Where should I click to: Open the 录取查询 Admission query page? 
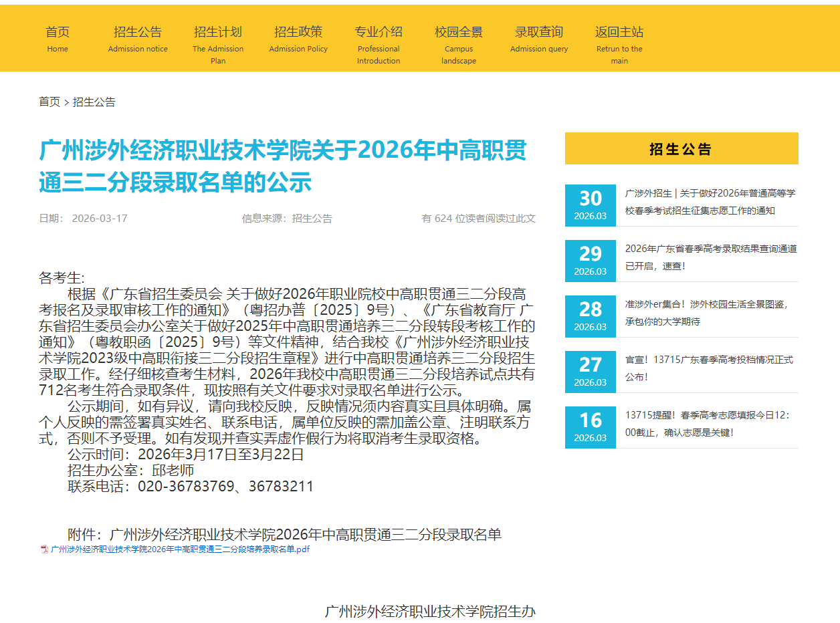click(539, 38)
